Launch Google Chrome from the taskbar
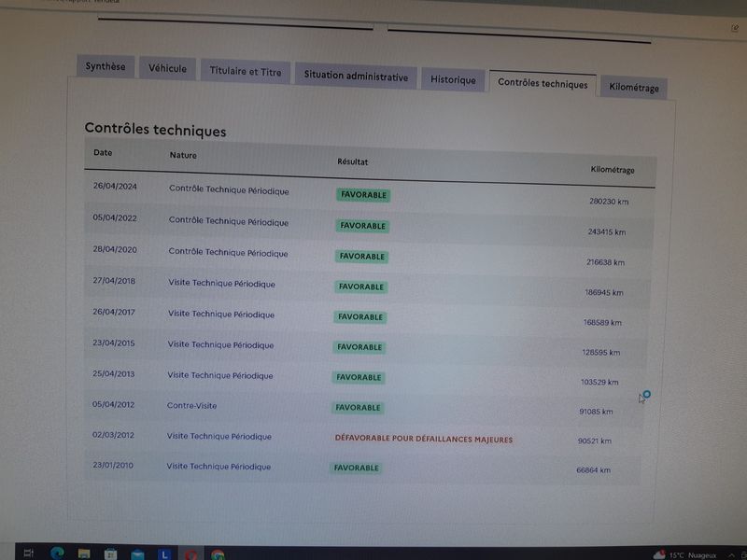Viewport: 747px width, 560px height. click(218, 555)
